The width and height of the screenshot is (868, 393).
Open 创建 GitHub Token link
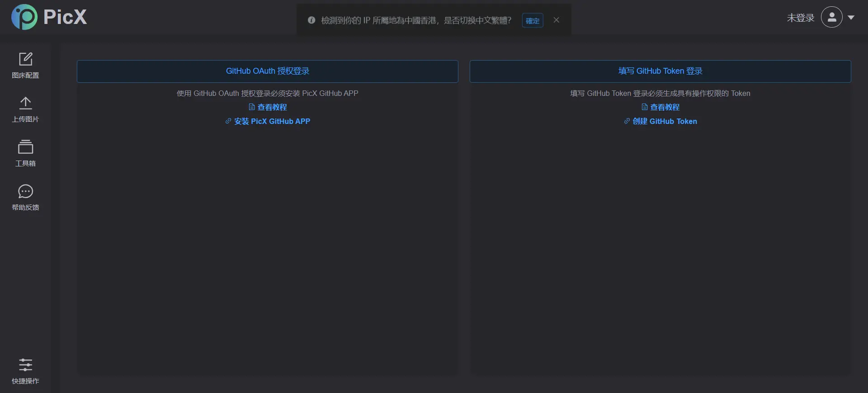[x=660, y=121]
